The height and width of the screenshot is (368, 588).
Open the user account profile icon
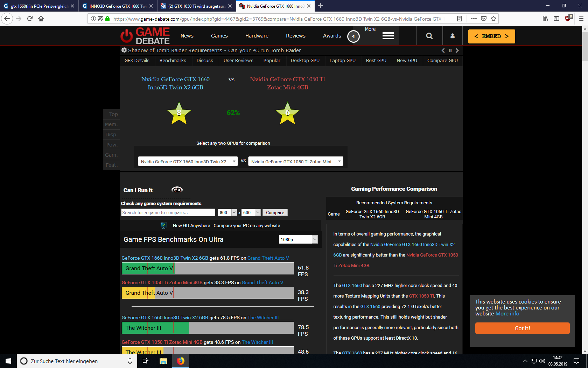[x=452, y=36]
